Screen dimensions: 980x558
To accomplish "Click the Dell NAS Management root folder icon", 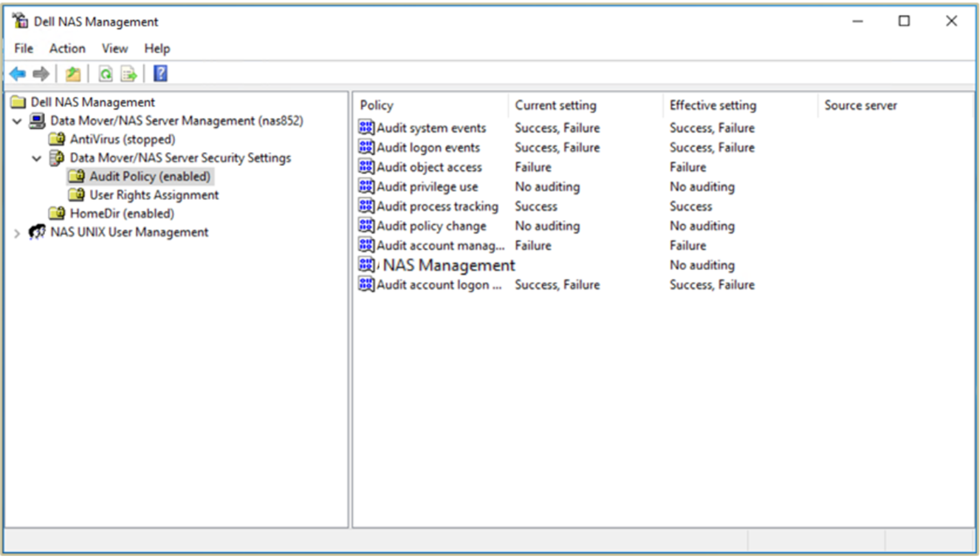I will [x=17, y=101].
